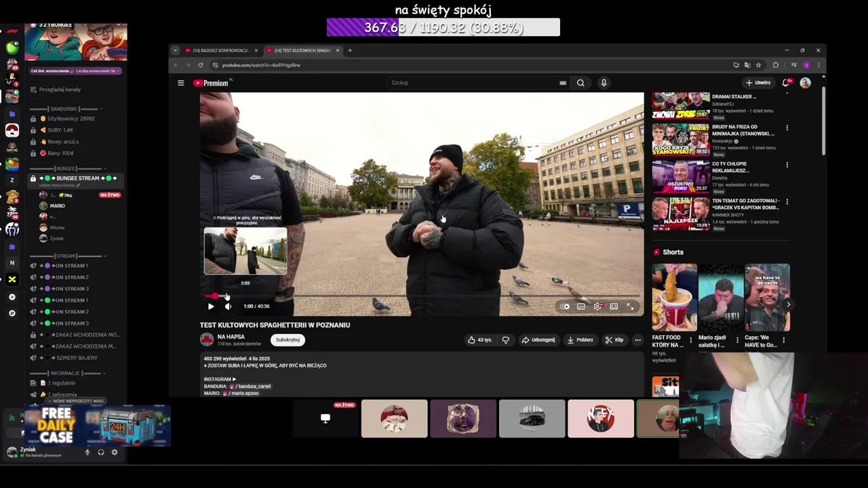Viewport: 868px width, 488px height.
Task: Seek on the red video progress bar
Action: click(421, 296)
